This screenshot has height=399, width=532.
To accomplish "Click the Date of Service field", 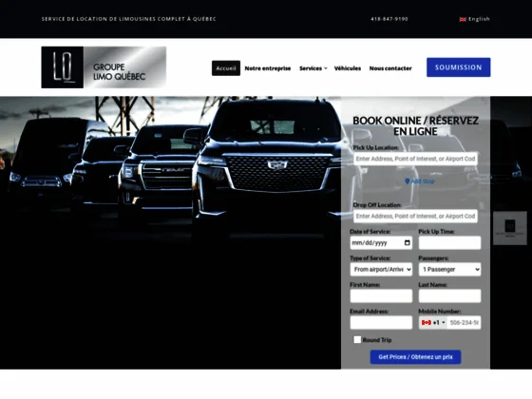I will (381, 242).
